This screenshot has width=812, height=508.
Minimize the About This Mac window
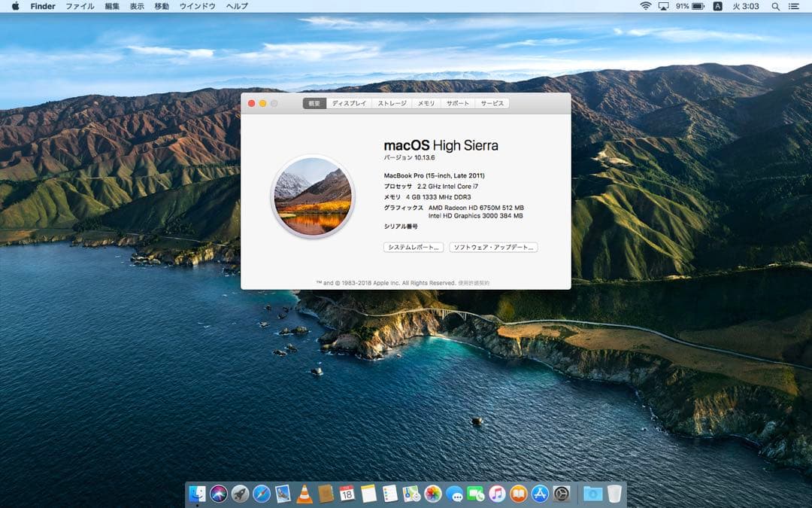[263, 104]
